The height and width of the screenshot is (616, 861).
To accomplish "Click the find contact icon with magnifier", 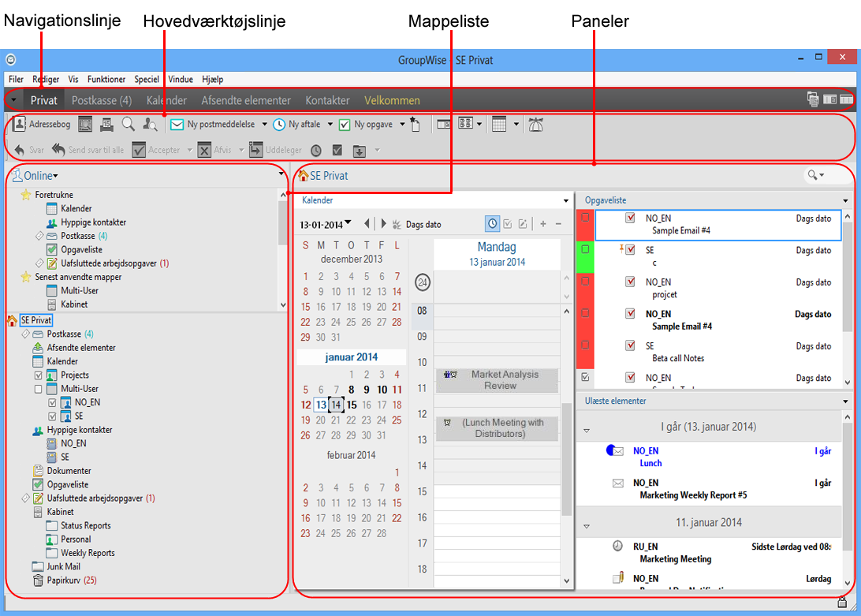I will click(x=150, y=125).
